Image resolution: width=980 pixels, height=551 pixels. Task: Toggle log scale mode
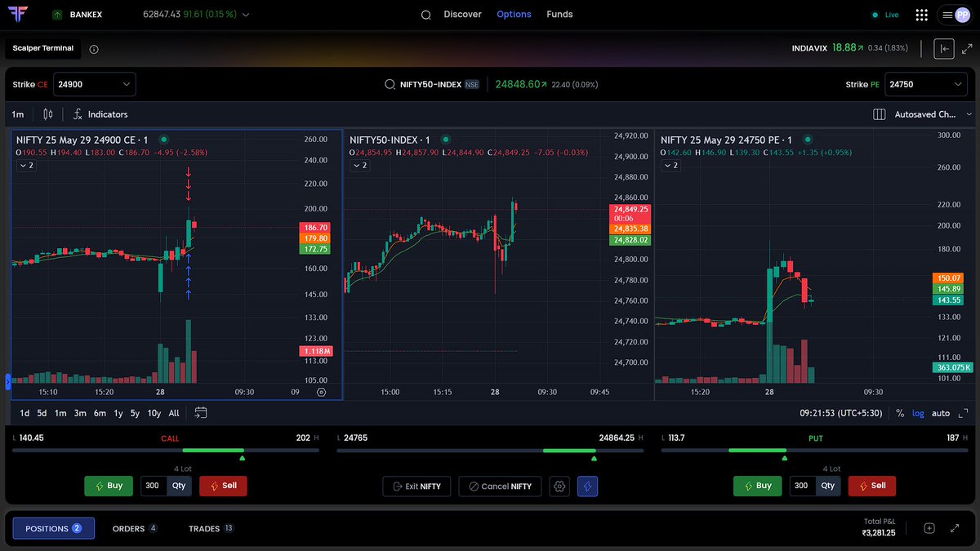[918, 413]
